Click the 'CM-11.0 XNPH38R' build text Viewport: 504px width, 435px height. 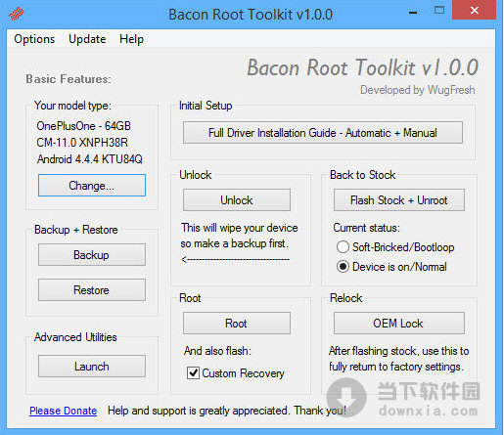click(82, 143)
